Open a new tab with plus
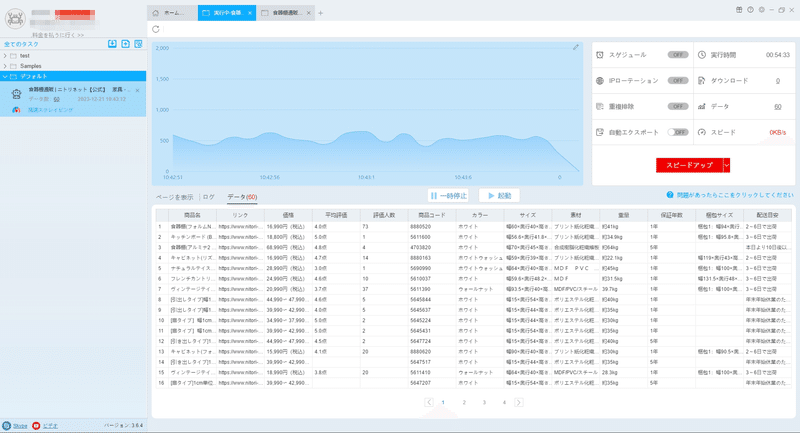This screenshot has height=433, width=800. coord(320,13)
